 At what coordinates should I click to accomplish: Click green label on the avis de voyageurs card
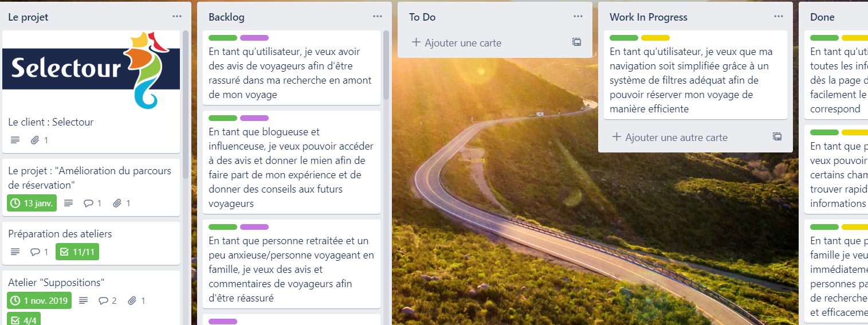click(223, 38)
